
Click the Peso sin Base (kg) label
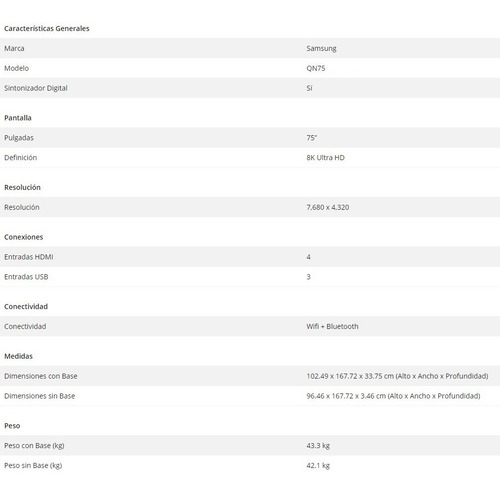tap(33, 466)
